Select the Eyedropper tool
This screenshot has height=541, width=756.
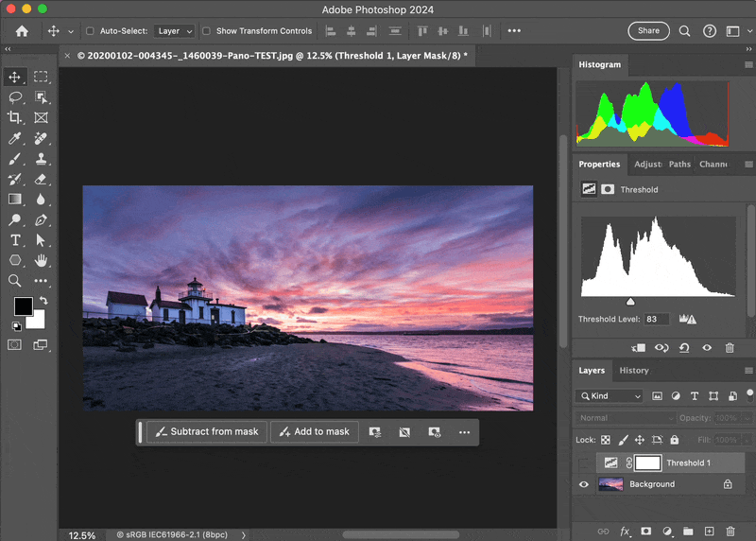[14, 138]
